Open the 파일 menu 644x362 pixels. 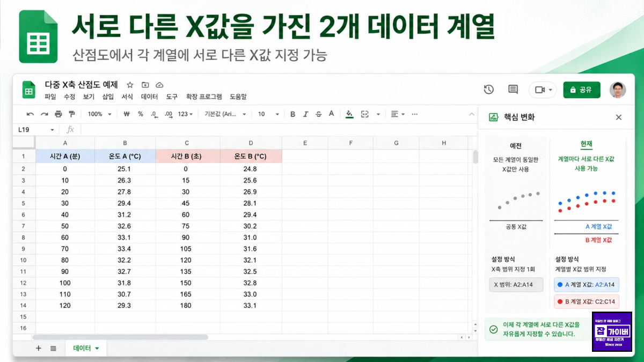click(50, 97)
